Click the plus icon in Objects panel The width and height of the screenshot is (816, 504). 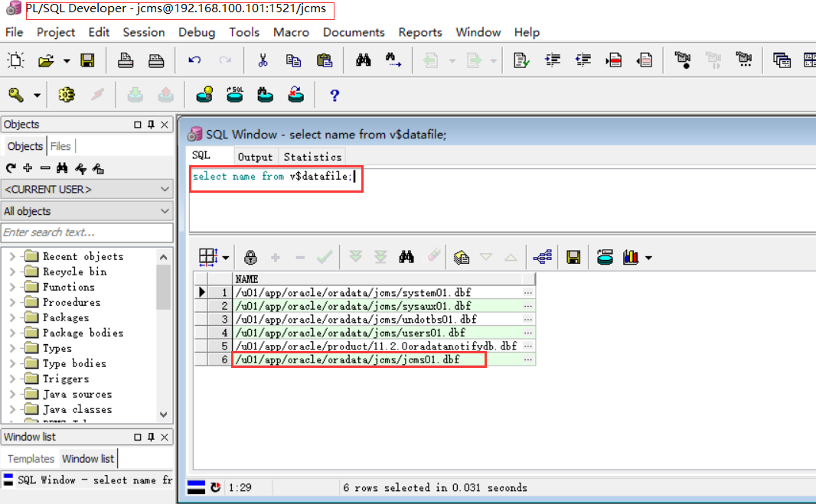click(x=28, y=168)
